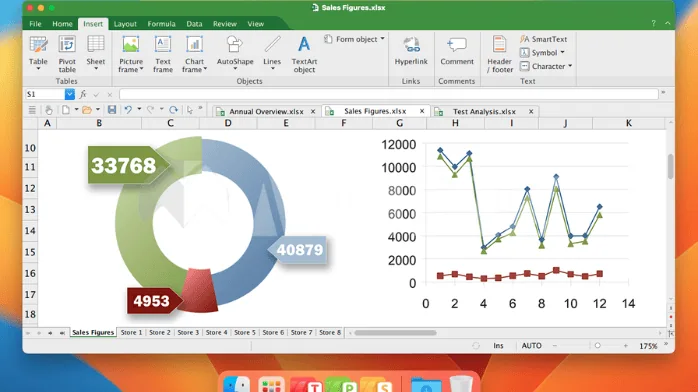The width and height of the screenshot is (698, 392).
Task: Click the ribbon help question mark
Action: pyautogui.click(x=653, y=23)
